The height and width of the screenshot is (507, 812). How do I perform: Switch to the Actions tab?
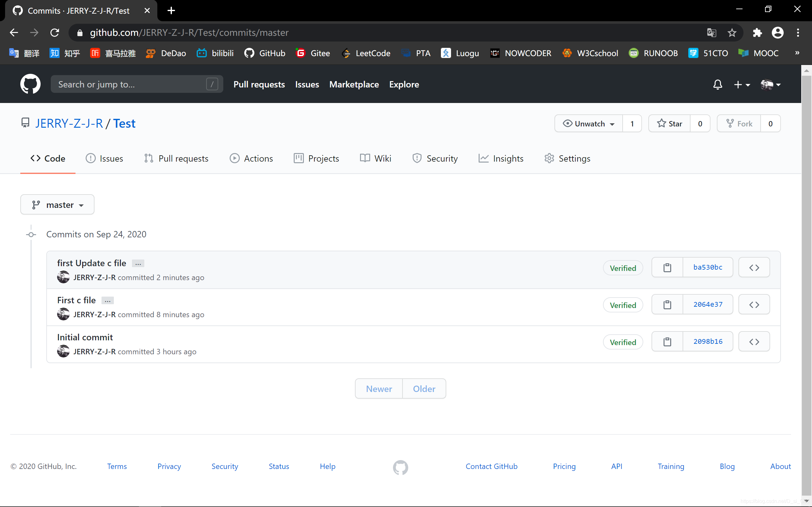[x=251, y=158]
